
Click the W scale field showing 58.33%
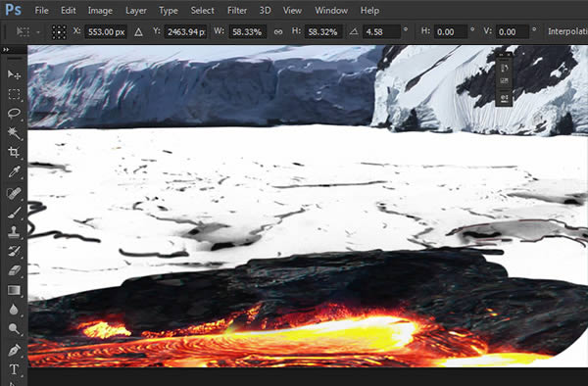point(247,32)
